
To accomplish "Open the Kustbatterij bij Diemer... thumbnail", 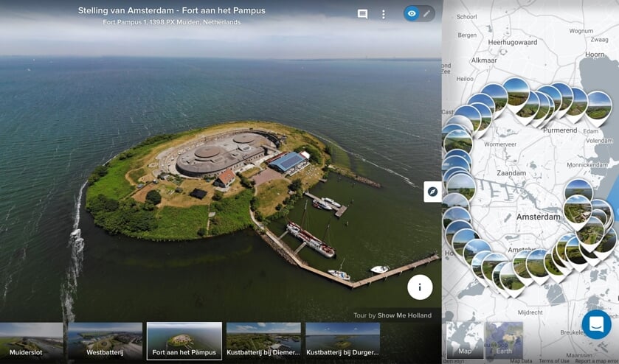I will click(263, 340).
